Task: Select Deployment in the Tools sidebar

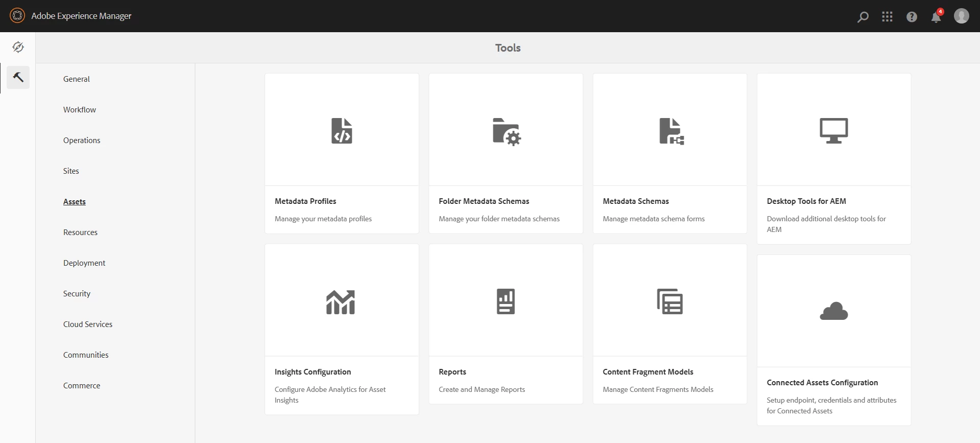Action: click(x=84, y=263)
